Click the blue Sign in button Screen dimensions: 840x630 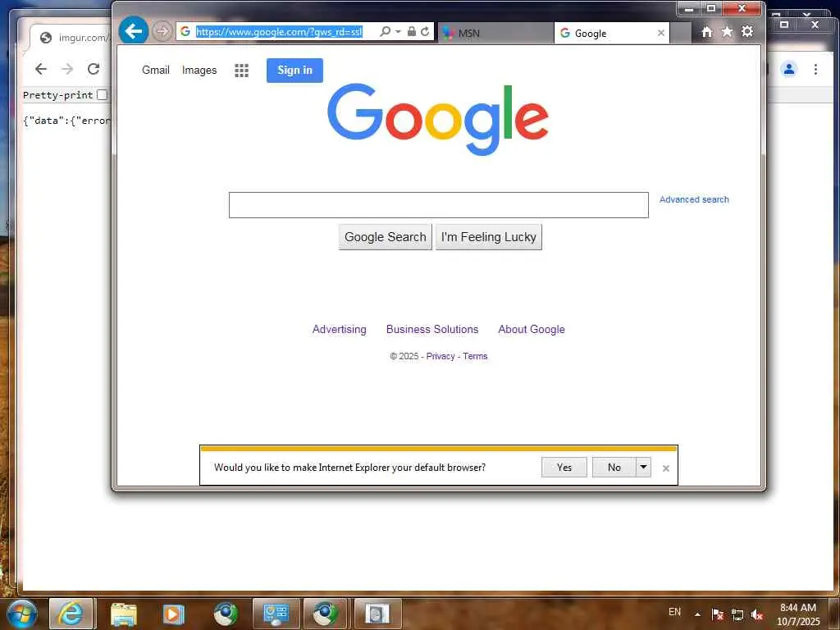(x=294, y=71)
